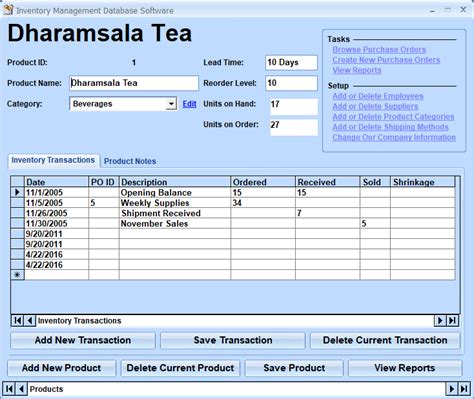Screen dimensions: 474x399
Task: Switch to the Inventory Transactions tab
Action: 53,160
